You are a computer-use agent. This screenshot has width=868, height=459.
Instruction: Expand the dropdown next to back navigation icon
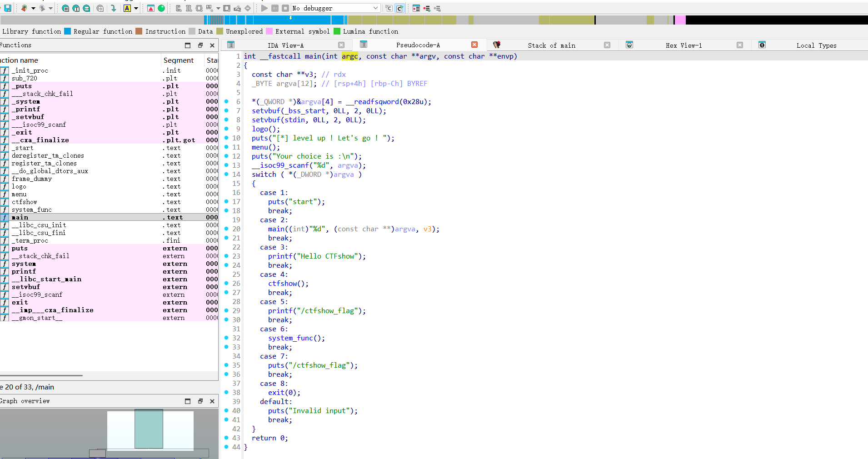point(33,8)
